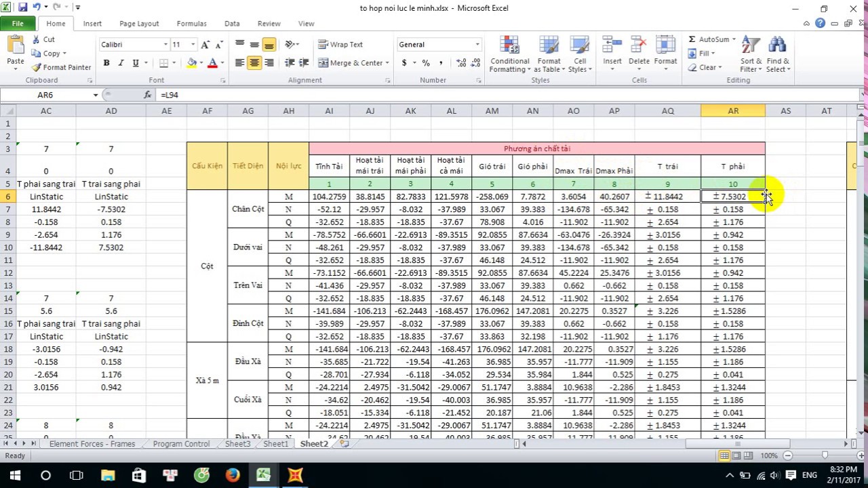The image size is (868, 488).
Task: Open the General number format dropdown
Action: (x=477, y=45)
